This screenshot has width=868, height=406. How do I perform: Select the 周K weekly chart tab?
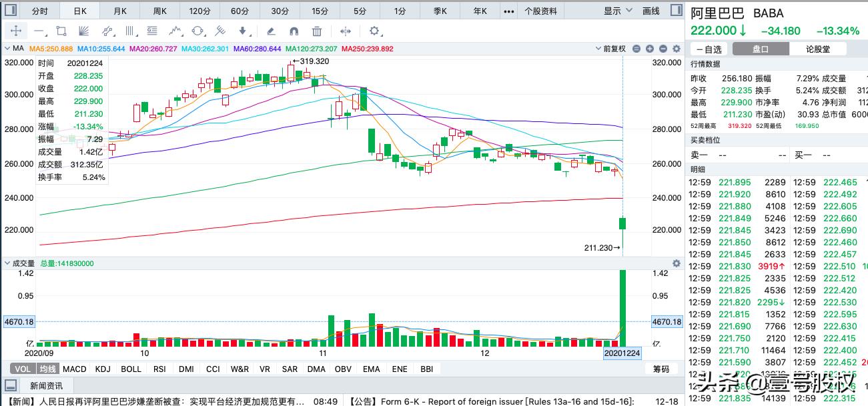pos(160,11)
